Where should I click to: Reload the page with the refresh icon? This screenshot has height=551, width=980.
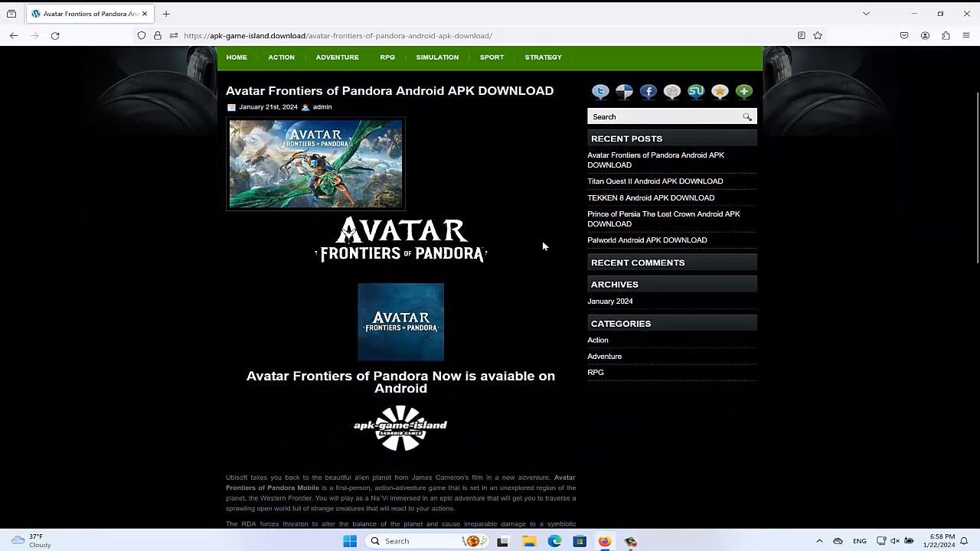click(x=55, y=35)
